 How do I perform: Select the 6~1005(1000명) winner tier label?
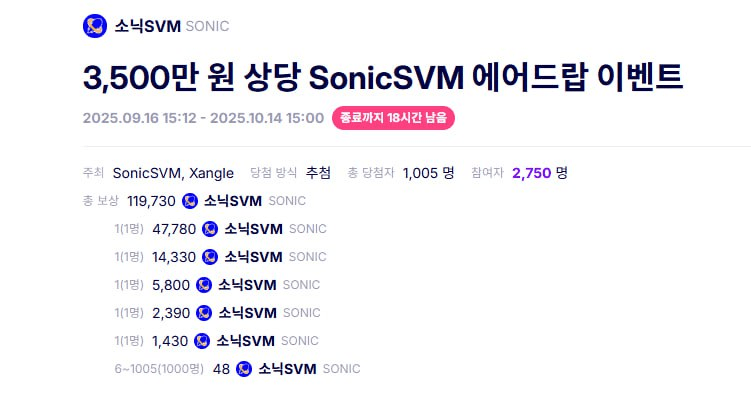pyautogui.click(x=159, y=369)
